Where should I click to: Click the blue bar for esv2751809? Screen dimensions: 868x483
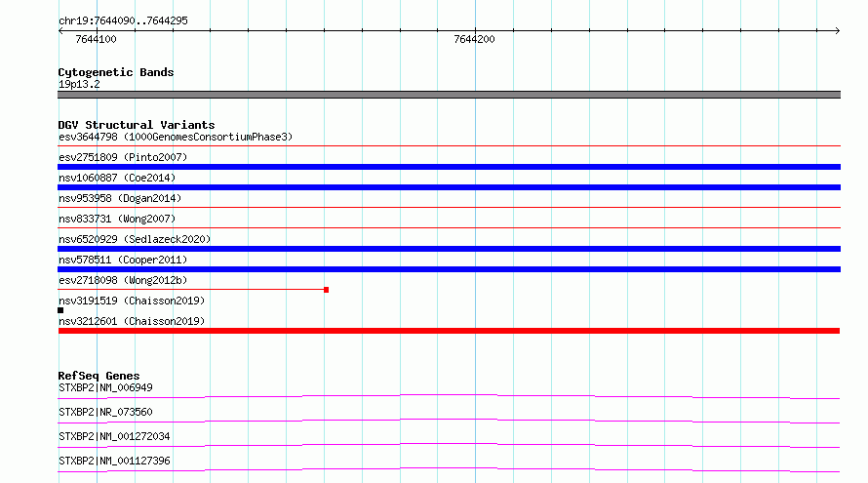pos(449,167)
